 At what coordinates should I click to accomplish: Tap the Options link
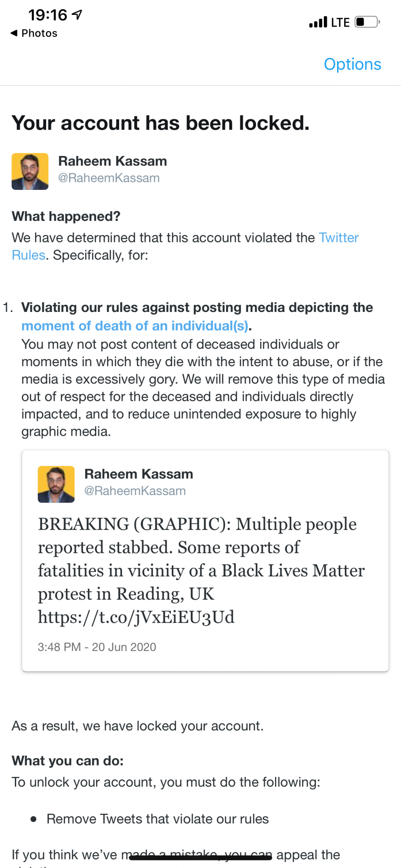(x=352, y=64)
